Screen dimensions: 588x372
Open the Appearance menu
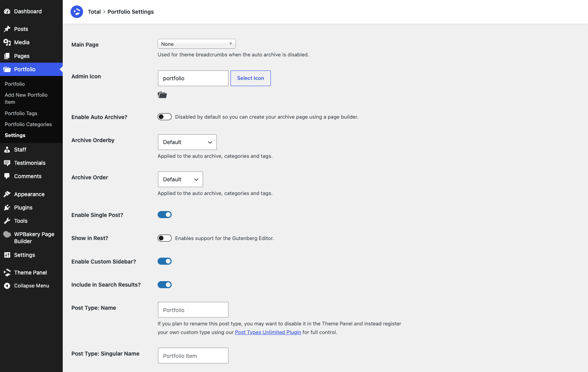[31, 194]
